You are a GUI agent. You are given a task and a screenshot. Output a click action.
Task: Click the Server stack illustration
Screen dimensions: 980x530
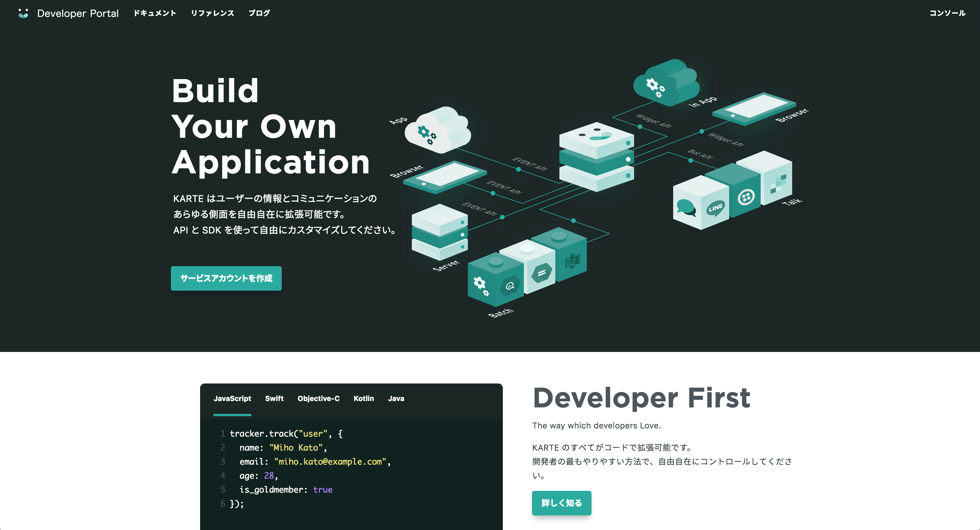(440, 232)
